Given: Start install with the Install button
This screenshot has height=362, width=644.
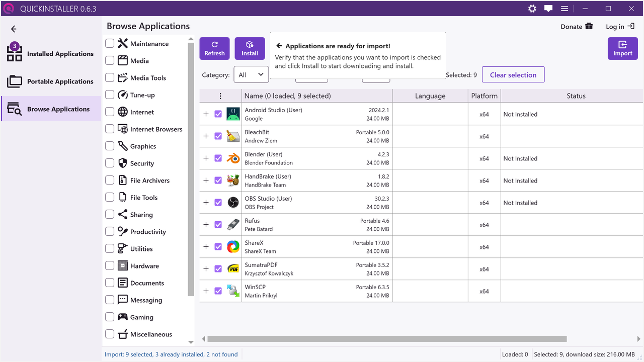Looking at the screenshot, I should pos(250,48).
